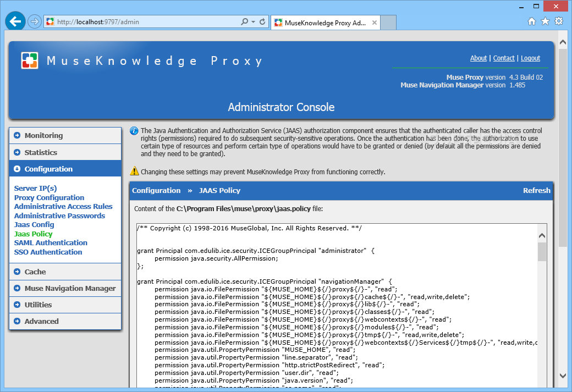Screen dimensions: 572x392
Task: Click inside the jaas.policy text area
Action: pyautogui.click(x=337, y=306)
